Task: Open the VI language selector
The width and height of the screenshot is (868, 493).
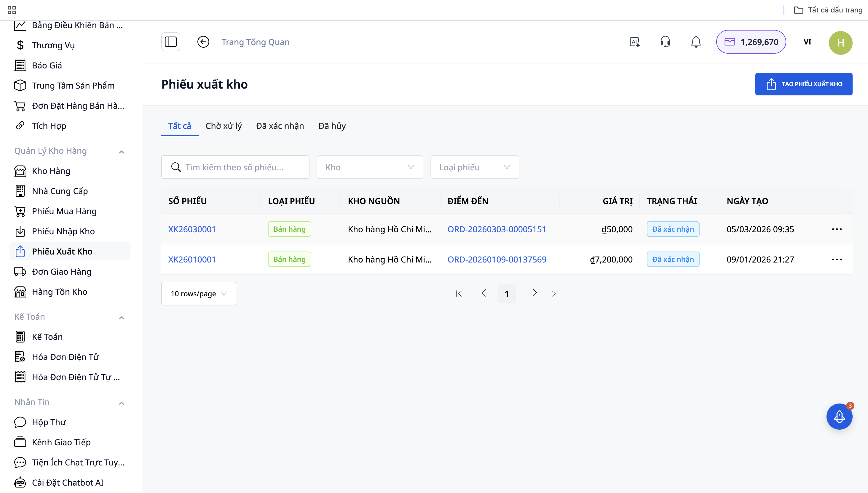Action: tap(807, 42)
